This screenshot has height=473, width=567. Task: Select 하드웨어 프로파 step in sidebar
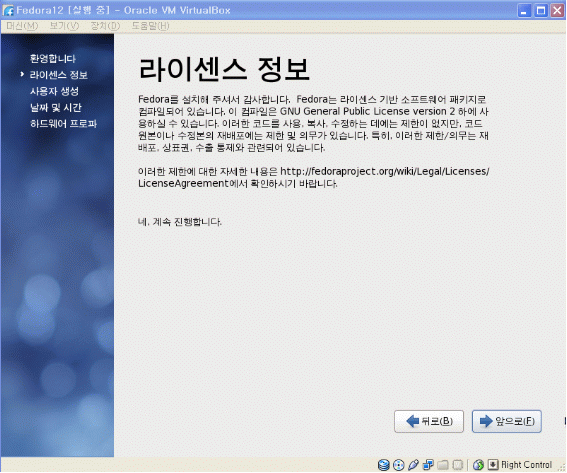pyautogui.click(x=63, y=124)
